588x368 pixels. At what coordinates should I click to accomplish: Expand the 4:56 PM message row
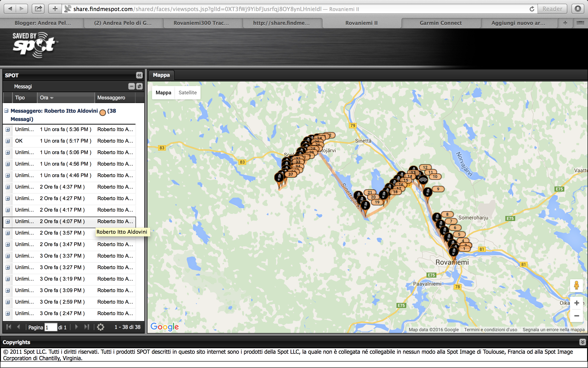[x=8, y=164]
